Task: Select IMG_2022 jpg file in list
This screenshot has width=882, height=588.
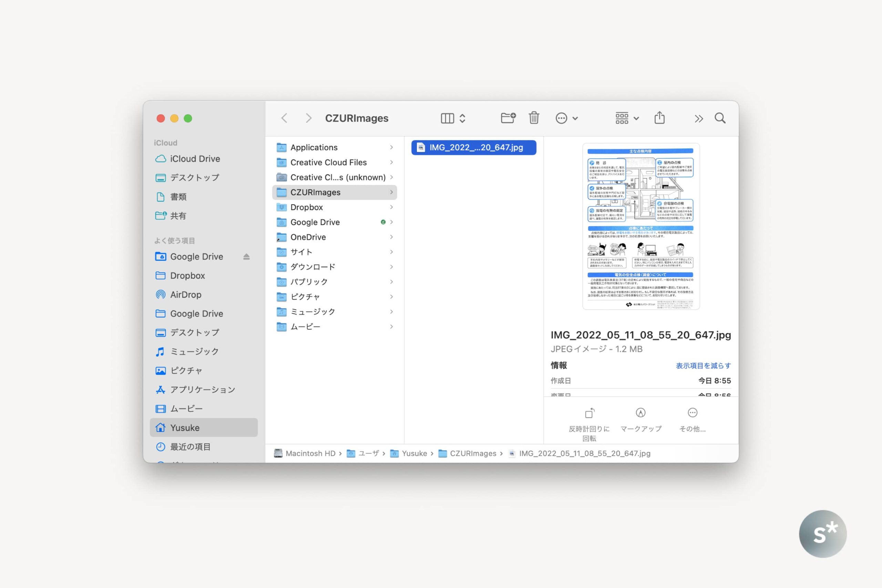Action: tap(473, 147)
